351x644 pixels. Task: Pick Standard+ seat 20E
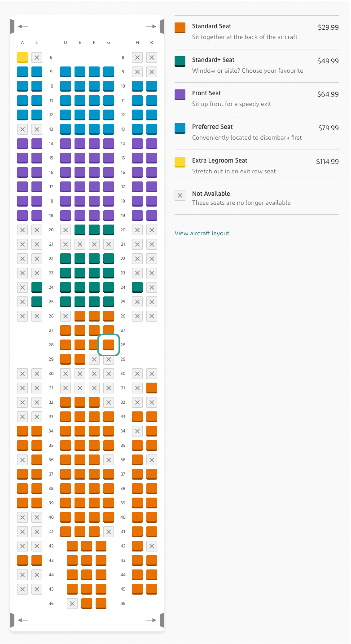(x=80, y=230)
